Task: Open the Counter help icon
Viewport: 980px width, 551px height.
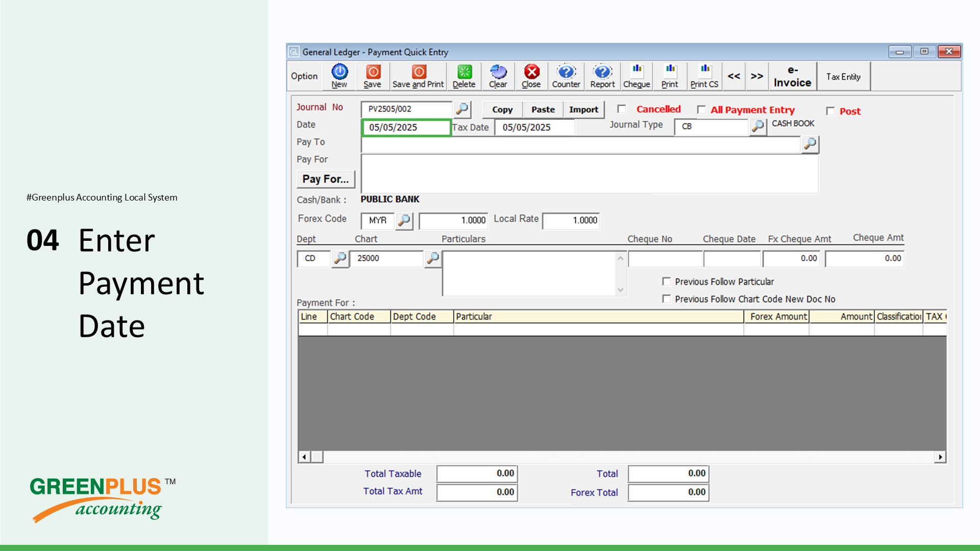Action: pyautogui.click(x=566, y=77)
